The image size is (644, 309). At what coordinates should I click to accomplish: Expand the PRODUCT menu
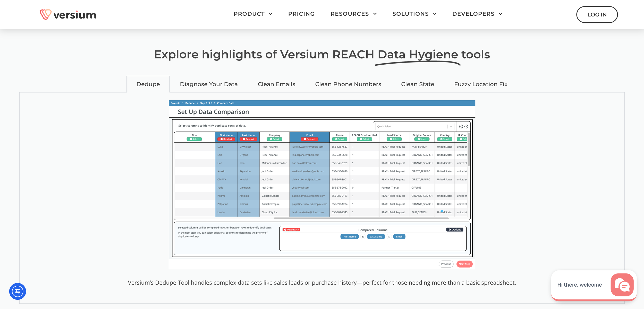253,14
